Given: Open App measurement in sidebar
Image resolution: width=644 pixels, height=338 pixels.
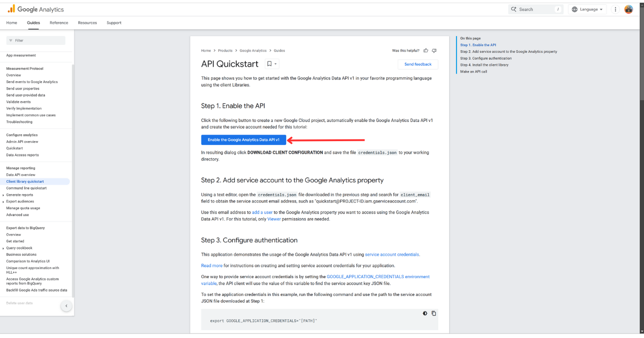Looking at the screenshot, I should pyautogui.click(x=21, y=55).
